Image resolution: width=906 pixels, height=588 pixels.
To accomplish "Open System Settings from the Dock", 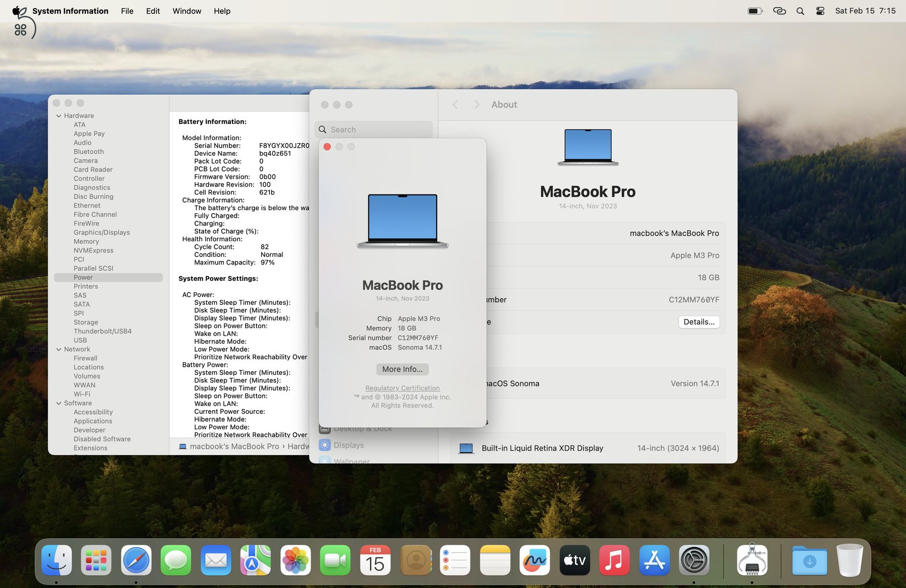I will tap(694, 560).
